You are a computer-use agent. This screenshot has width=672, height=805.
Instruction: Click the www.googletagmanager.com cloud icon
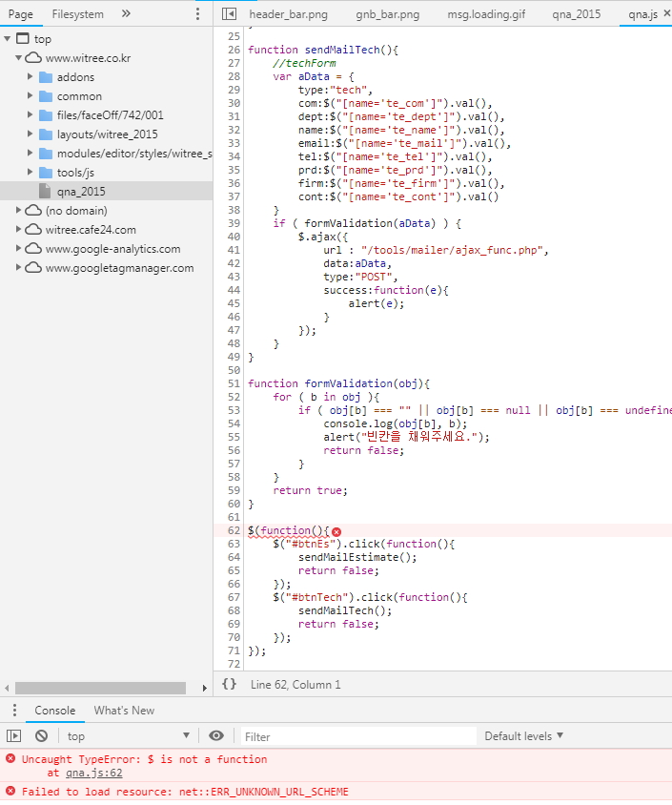33,267
